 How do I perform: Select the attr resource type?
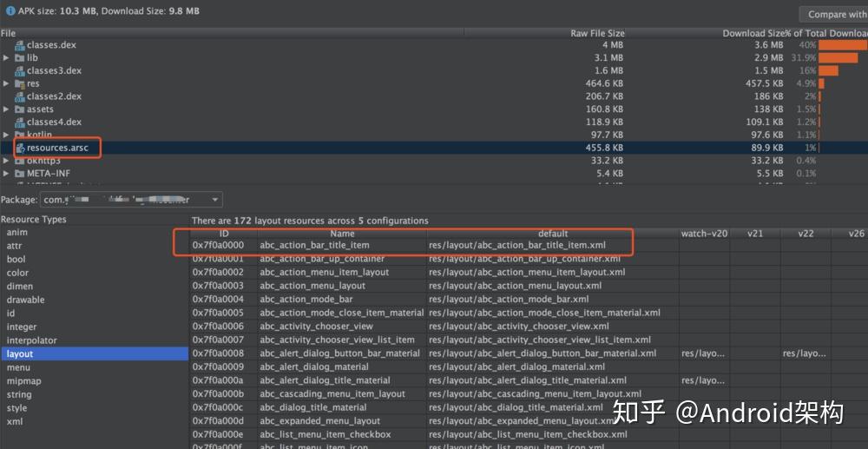pos(15,246)
